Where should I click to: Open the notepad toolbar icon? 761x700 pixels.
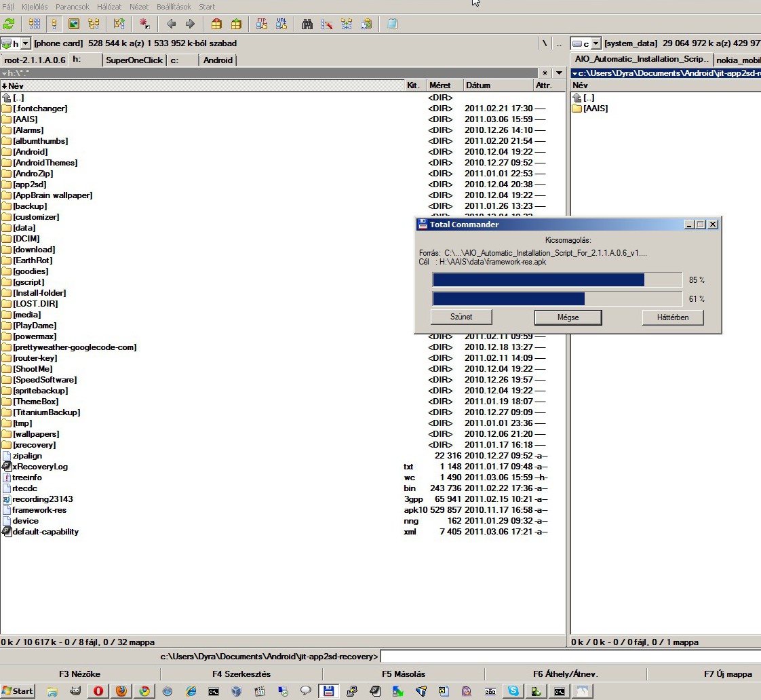pos(392,24)
